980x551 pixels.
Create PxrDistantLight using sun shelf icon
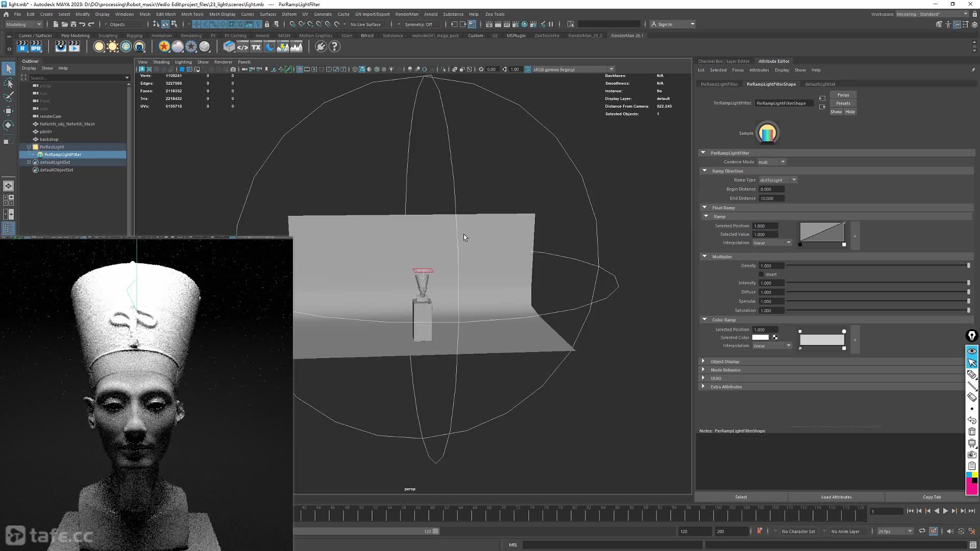(113, 47)
